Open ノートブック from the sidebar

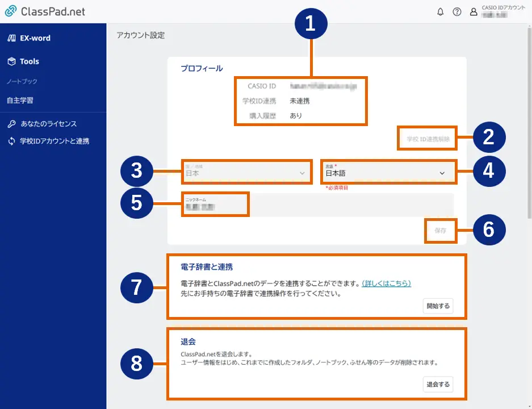pyautogui.click(x=22, y=81)
